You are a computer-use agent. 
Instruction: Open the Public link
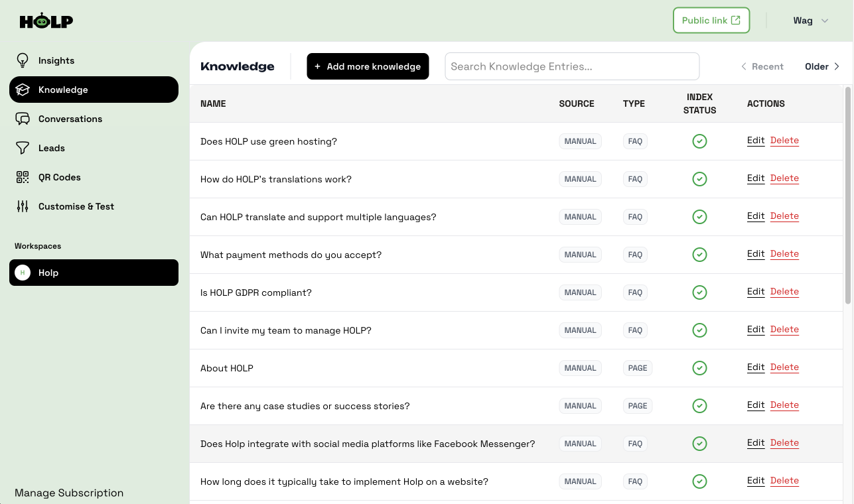pyautogui.click(x=711, y=21)
